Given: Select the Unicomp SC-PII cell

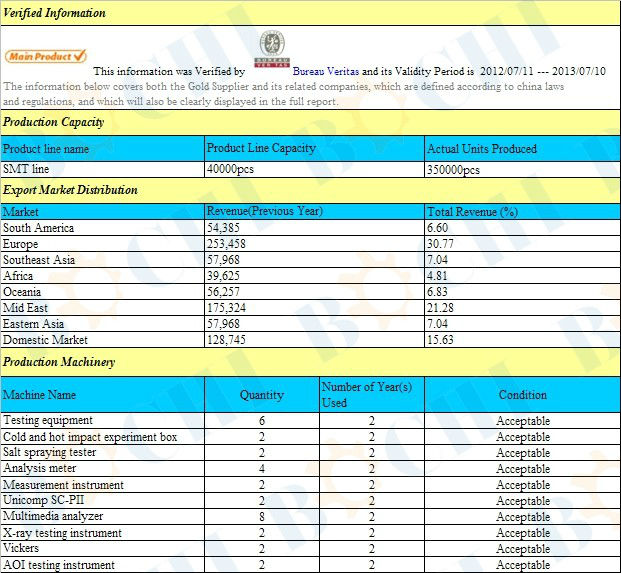Looking at the screenshot, I should pos(103,500).
